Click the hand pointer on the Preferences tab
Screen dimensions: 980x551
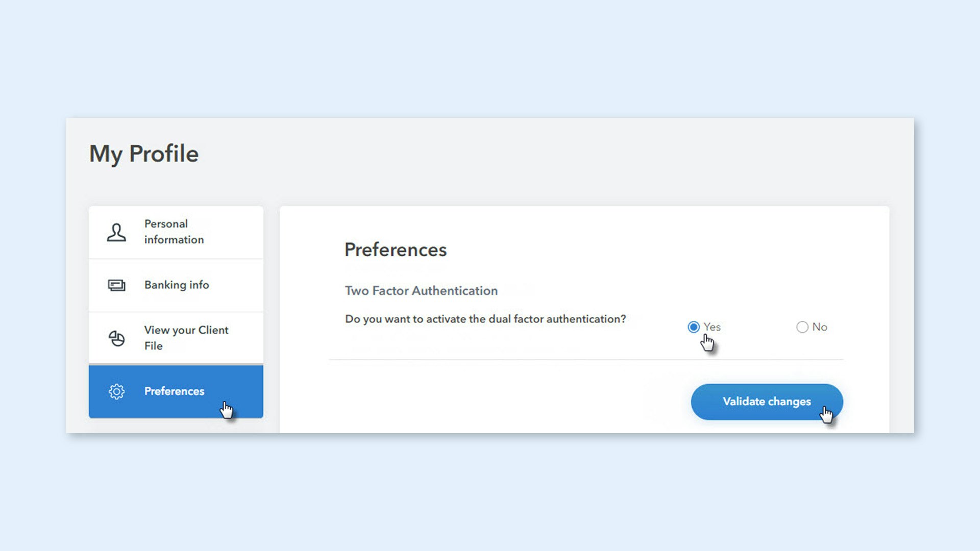point(227,410)
